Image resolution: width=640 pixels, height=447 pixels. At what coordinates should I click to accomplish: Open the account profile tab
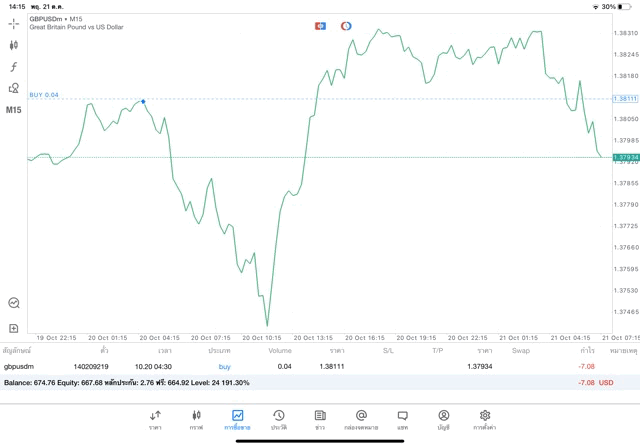click(x=443, y=419)
